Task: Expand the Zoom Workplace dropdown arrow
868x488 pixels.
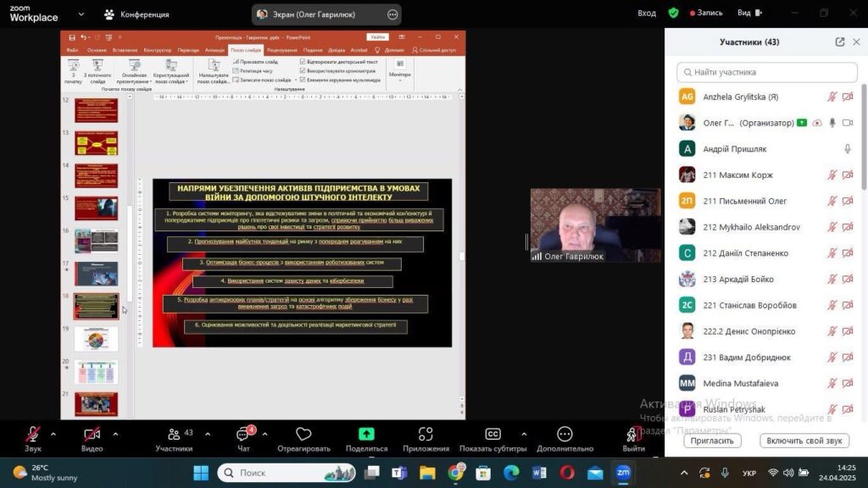Action: coord(81,14)
